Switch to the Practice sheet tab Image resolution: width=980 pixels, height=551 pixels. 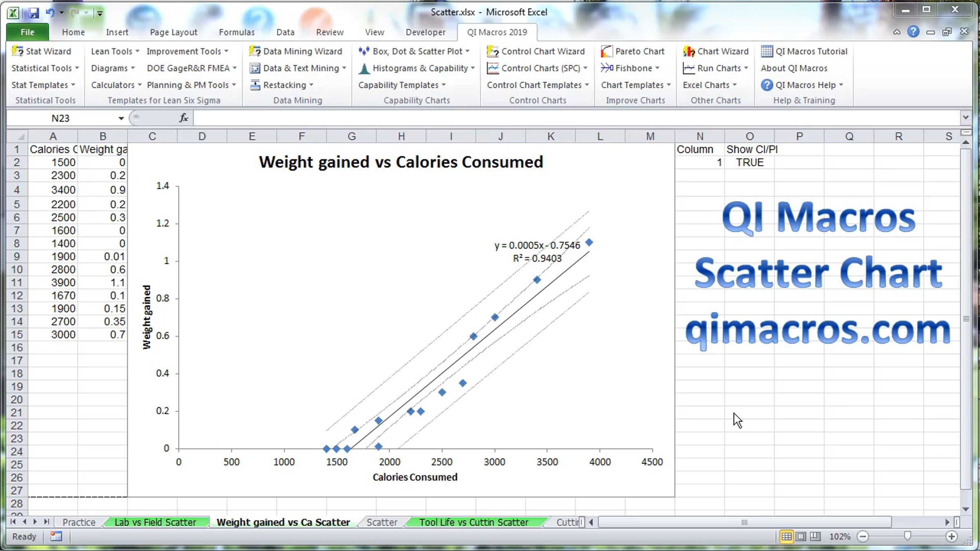[79, 522]
